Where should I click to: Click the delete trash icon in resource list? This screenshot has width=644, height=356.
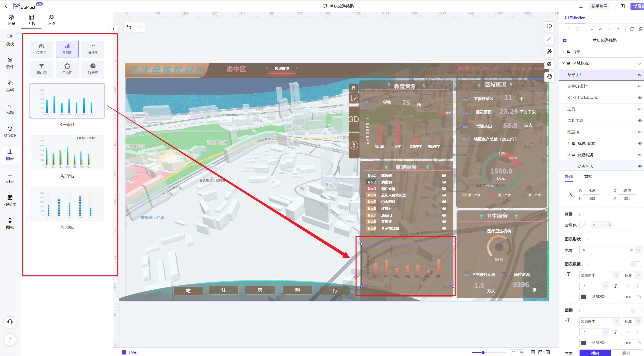pos(641,29)
